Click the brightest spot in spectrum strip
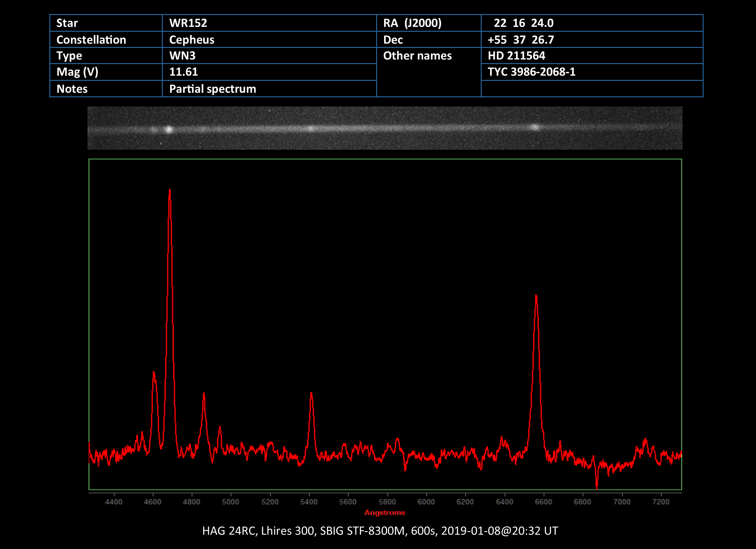 169,129
